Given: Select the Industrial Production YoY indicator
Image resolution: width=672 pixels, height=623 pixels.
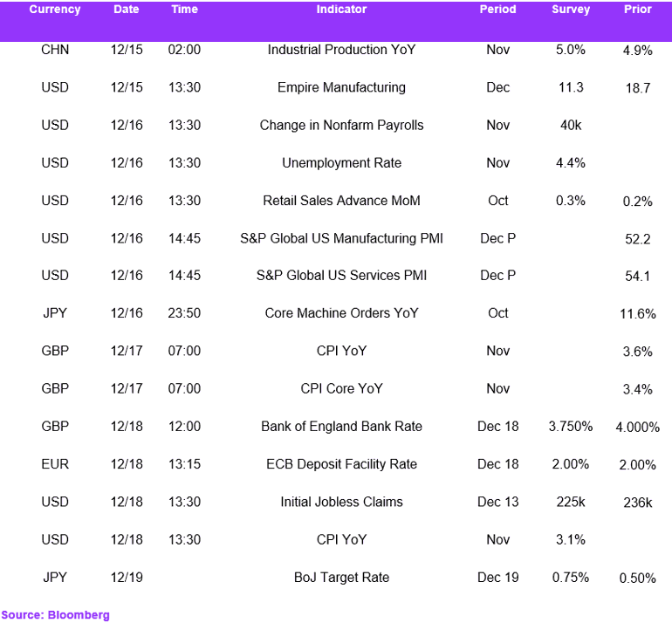Looking at the screenshot, I should [x=341, y=50].
